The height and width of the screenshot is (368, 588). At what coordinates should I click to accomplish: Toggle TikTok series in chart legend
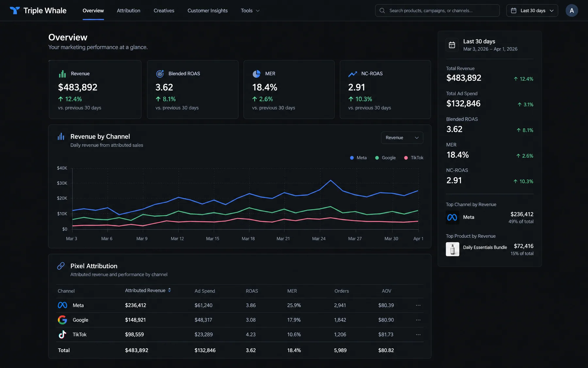(414, 158)
